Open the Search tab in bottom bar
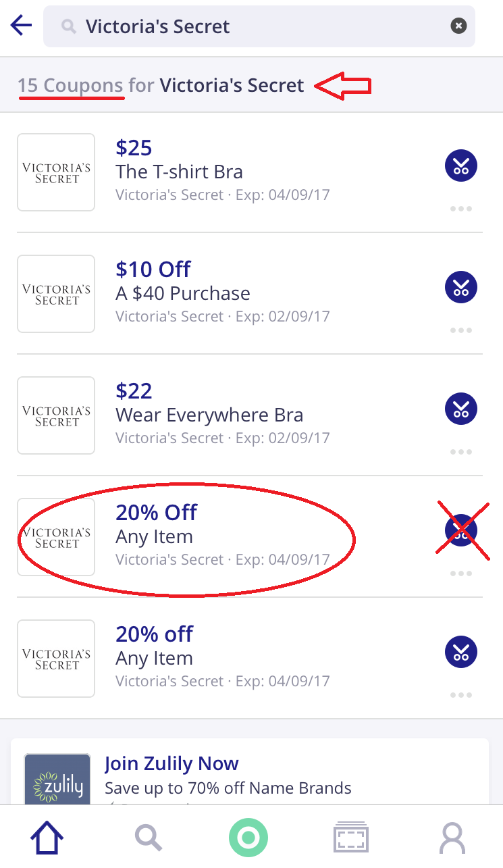 (x=149, y=838)
